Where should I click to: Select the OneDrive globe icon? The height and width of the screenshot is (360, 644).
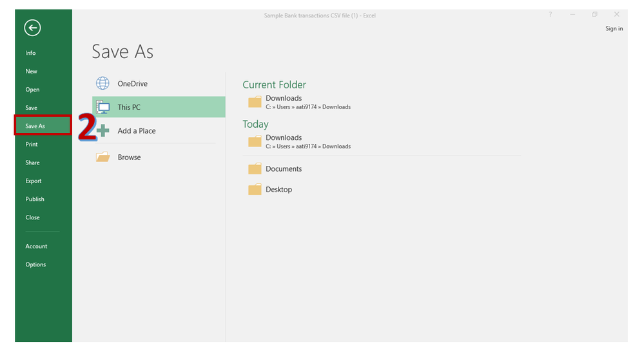click(x=102, y=84)
